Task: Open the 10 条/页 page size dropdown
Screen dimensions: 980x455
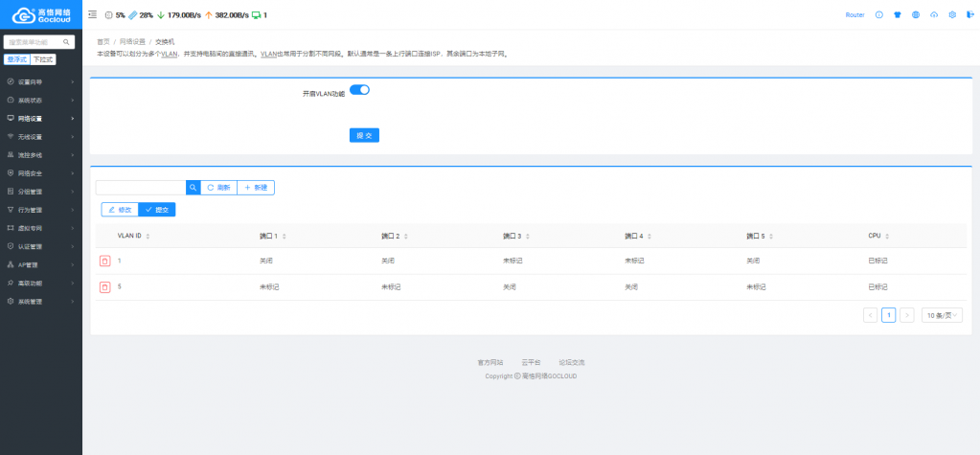Action: click(x=942, y=315)
